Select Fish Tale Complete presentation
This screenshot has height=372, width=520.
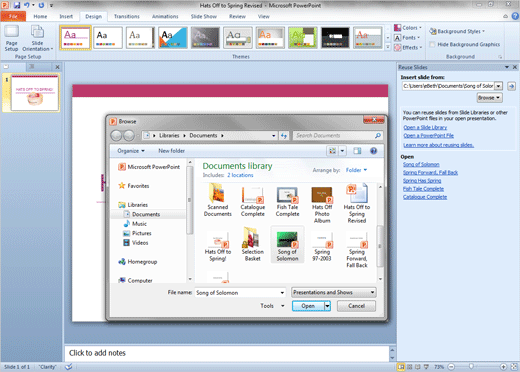(287, 201)
